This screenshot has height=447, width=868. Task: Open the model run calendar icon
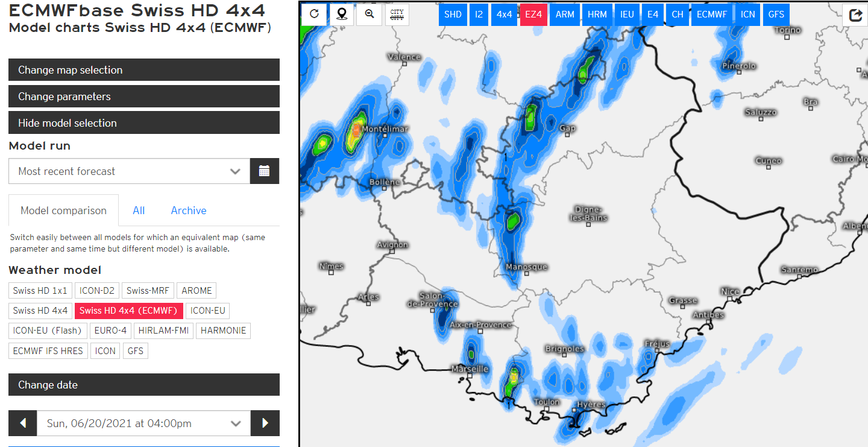point(265,171)
